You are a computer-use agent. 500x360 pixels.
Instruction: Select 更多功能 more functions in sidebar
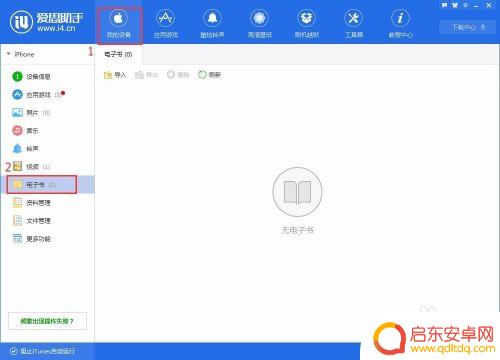31,239
